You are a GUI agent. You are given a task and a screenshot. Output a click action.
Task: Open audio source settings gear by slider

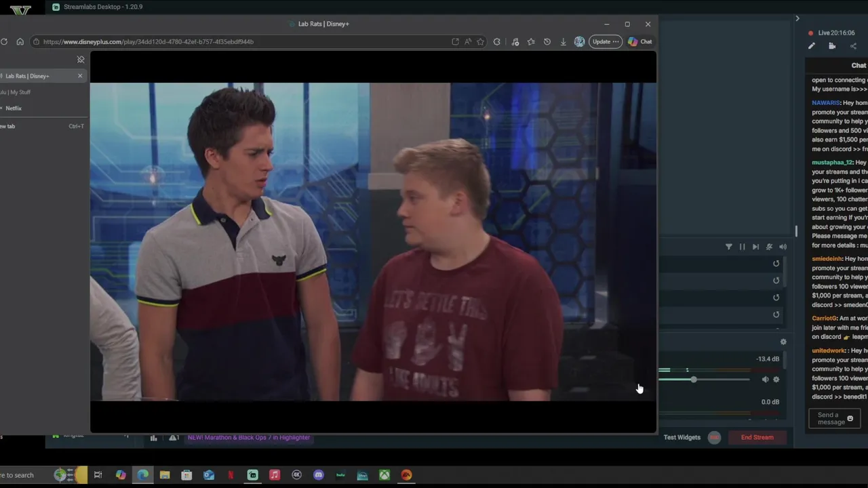click(776, 380)
